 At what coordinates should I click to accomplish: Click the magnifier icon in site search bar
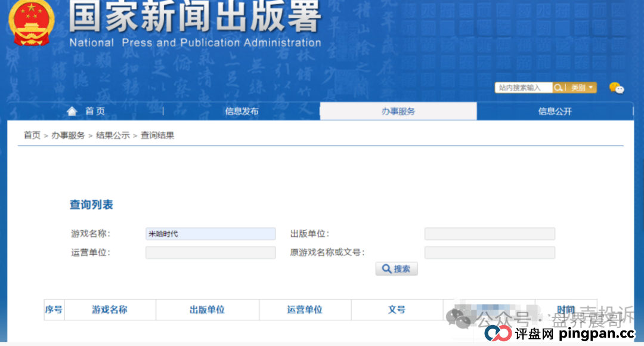558,88
